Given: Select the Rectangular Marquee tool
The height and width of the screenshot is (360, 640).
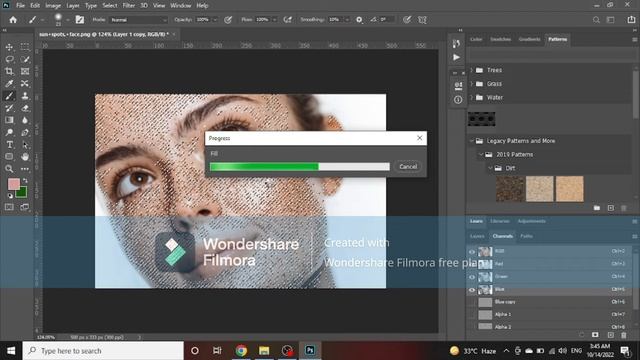Looking at the screenshot, I should point(25,47).
